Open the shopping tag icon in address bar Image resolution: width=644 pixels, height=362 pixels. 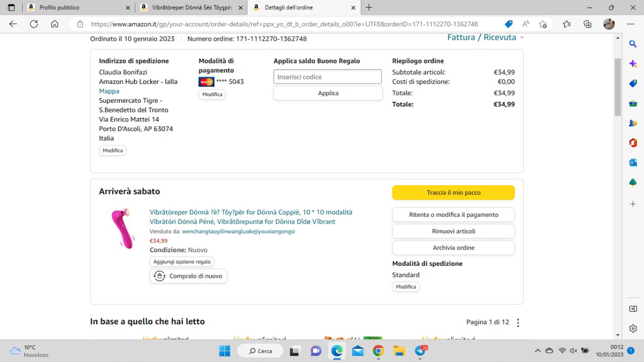509,24
